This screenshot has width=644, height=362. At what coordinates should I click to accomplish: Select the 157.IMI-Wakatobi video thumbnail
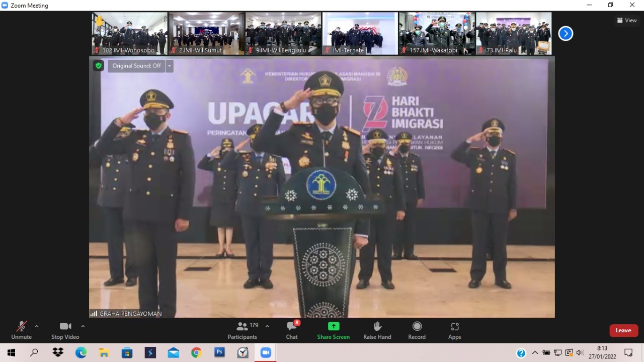point(436,33)
